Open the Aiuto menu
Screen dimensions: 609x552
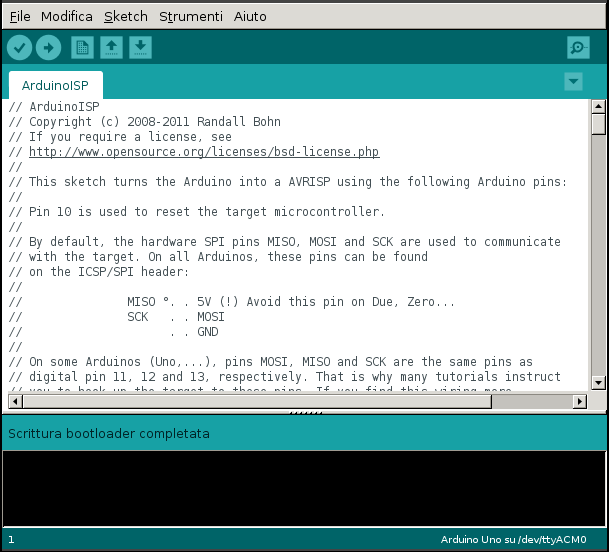(x=250, y=17)
